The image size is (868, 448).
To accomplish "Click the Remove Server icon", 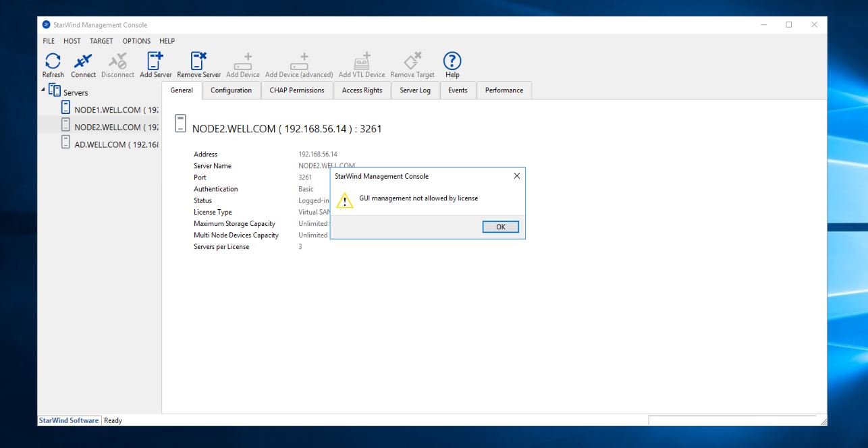I will (x=198, y=61).
